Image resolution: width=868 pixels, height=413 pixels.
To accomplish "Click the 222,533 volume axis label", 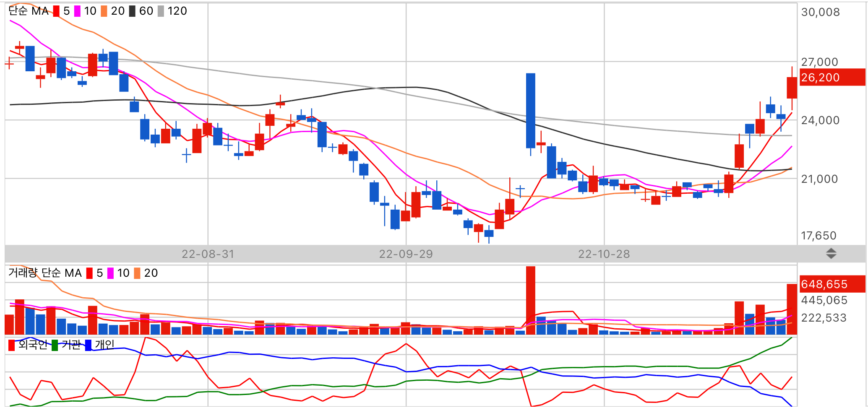I will click(x=824, y=318).
